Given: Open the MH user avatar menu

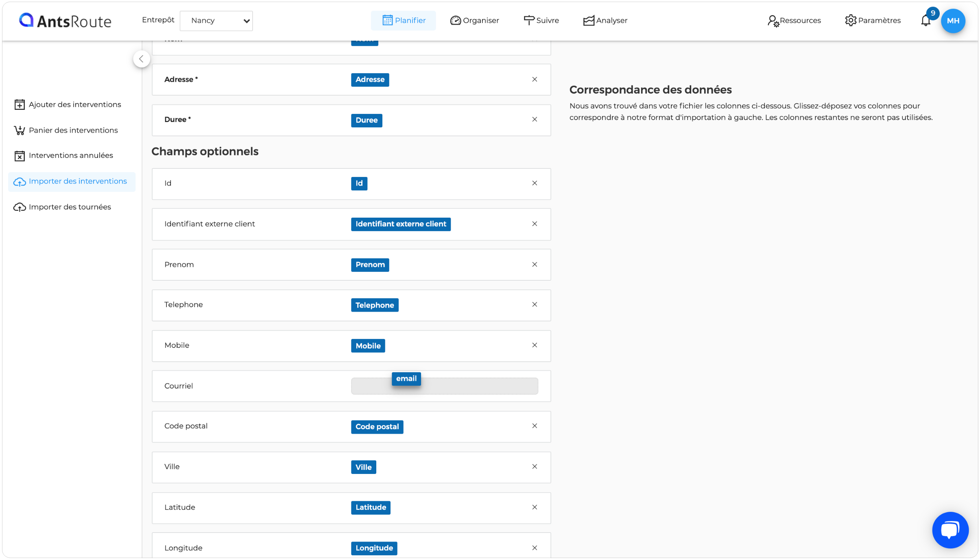Looking at the screenshot, I should coord(953,21).
